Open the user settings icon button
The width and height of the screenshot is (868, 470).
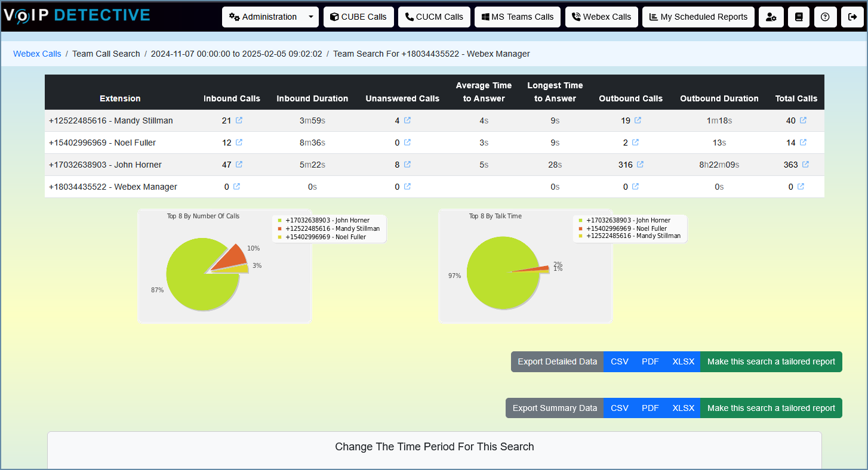click(771, 17)
